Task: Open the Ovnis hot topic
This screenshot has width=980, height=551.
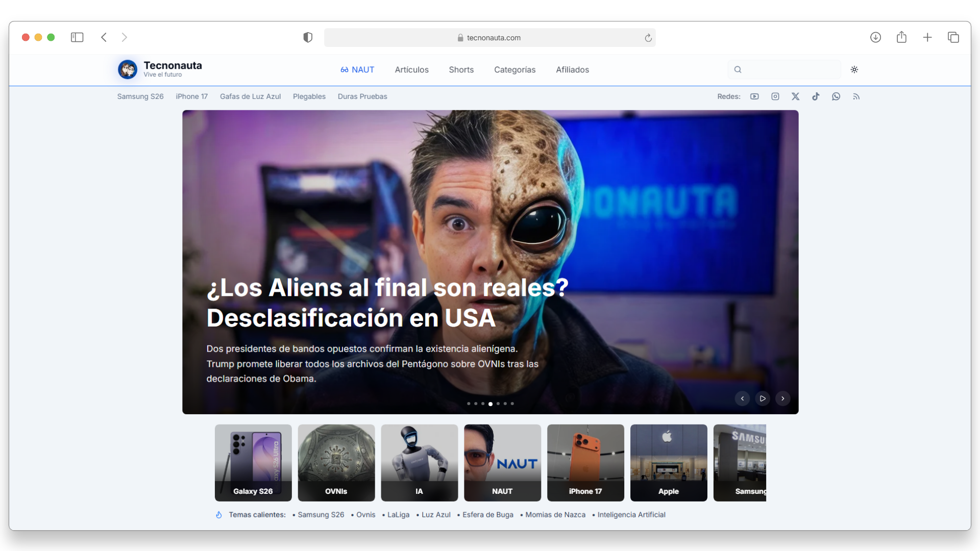Action: click(365, 515)
